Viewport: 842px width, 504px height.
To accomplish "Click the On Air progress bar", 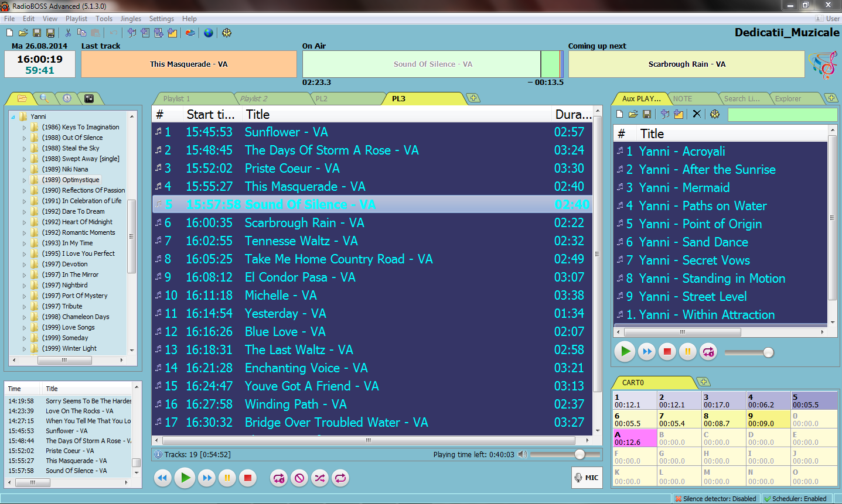I will click(432, 64).
